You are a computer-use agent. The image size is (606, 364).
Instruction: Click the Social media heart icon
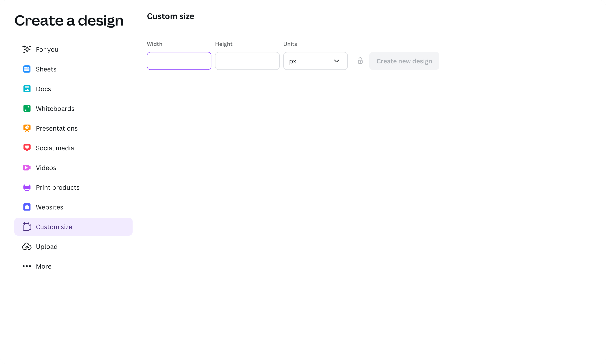click(27, 148)
